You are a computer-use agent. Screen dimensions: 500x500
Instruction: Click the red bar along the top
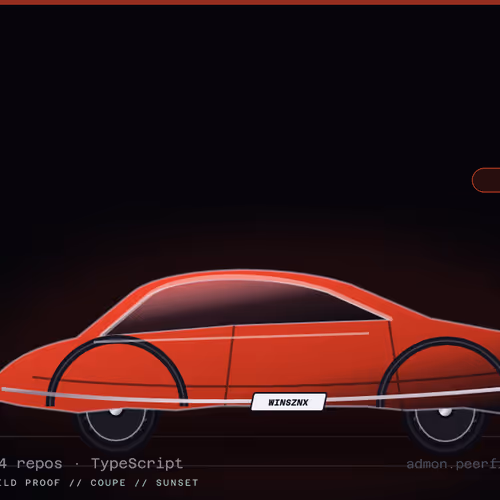[x=250, y=2]
